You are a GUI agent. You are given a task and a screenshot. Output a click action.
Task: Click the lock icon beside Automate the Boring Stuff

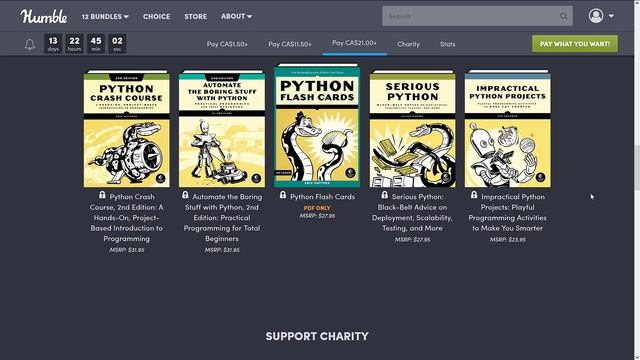pyautogui.click(x=185, y=195)
